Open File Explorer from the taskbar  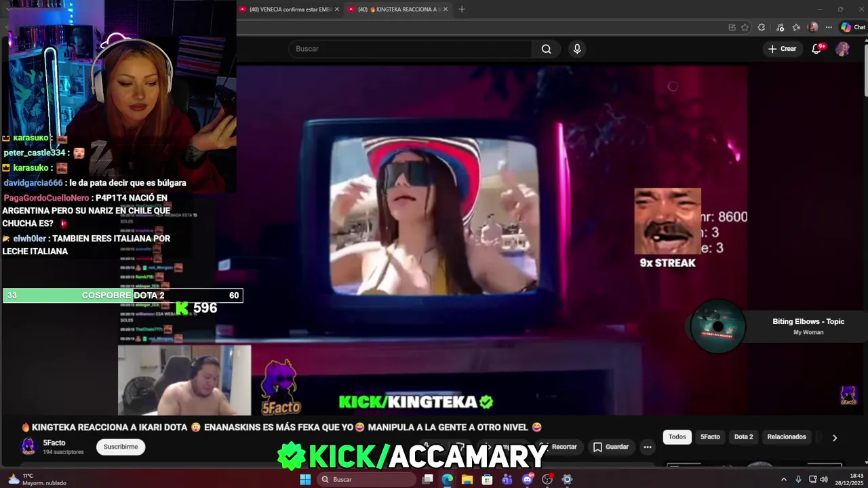pos(467,479)
